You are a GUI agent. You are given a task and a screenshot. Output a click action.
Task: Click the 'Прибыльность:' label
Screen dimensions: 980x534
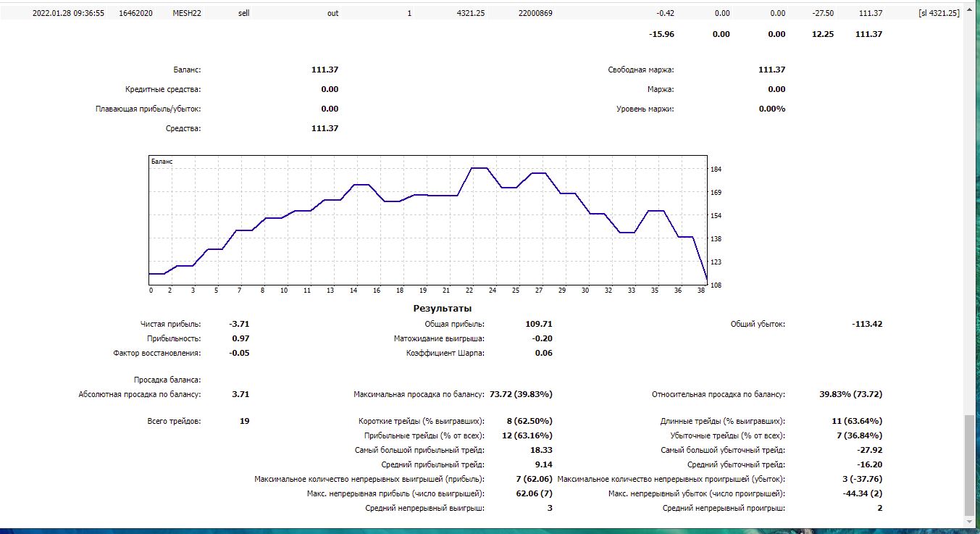(x=174, y=338)
